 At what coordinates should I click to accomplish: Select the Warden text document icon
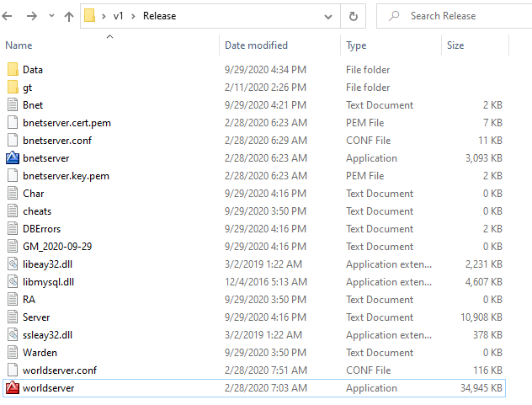click(13, 352)
